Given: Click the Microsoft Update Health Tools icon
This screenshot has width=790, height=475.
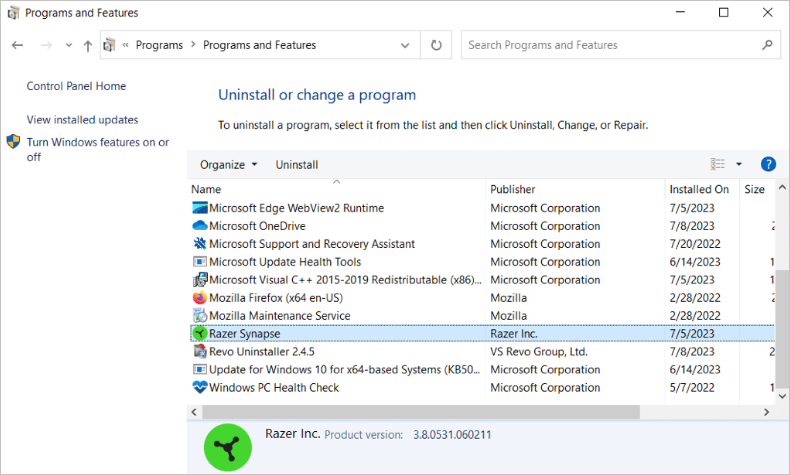Looking at the screenshot, I should click(200, 261).
